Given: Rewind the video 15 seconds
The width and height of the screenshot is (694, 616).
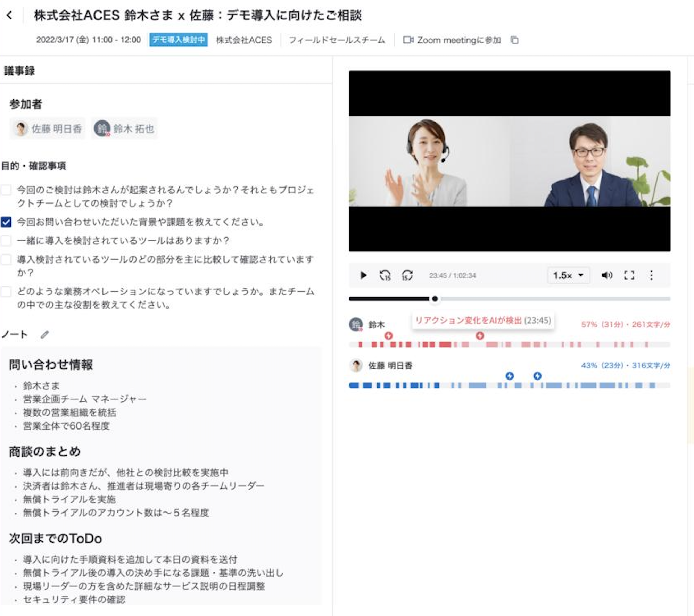Looking at the screenshot, I should (x=386, y=275).
